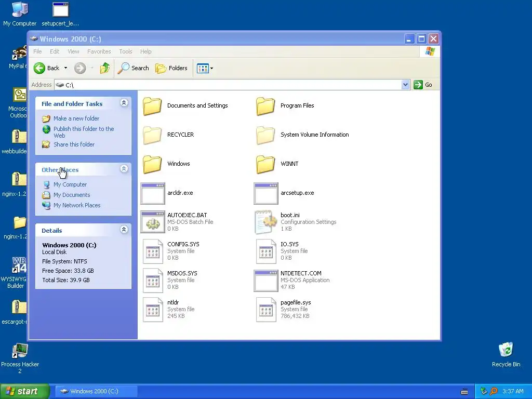Select the arcldr.exe file icon
Viewport: 532px width, 399px height.
point(153,193)
